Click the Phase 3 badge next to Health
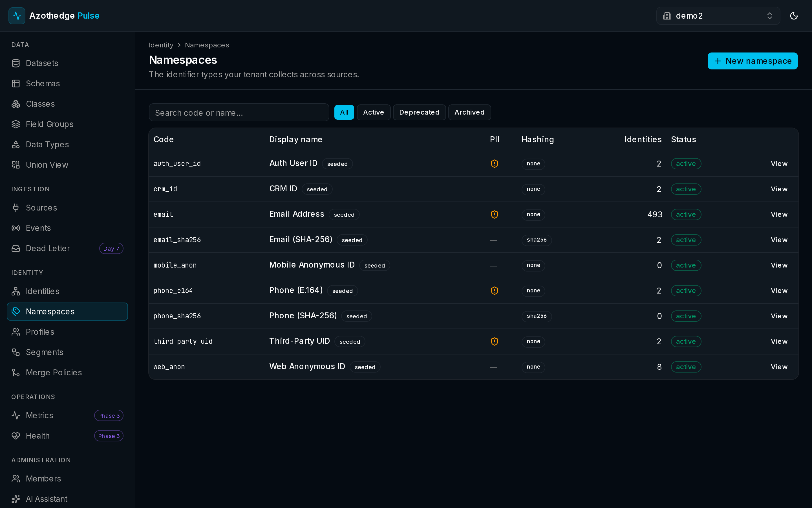This screenshot has width=812, height=508. point(109,436)
